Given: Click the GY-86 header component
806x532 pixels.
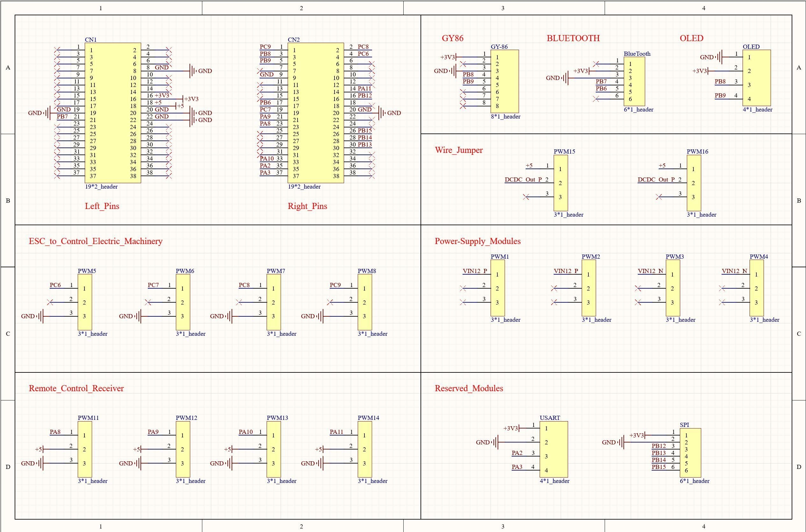Looking at the screenshot, I should click(x=504, y=82).
